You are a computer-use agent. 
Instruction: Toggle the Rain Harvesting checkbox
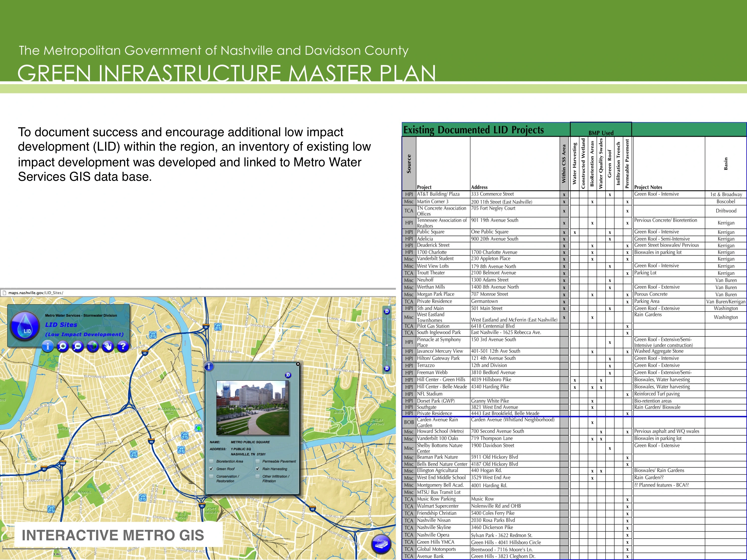pos(257,469)
